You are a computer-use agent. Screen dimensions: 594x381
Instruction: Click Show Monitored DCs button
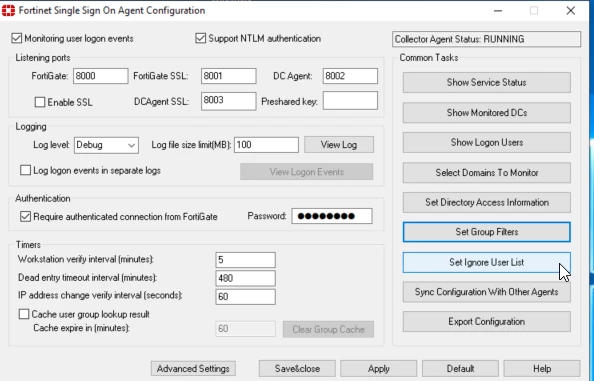point(486,113)
